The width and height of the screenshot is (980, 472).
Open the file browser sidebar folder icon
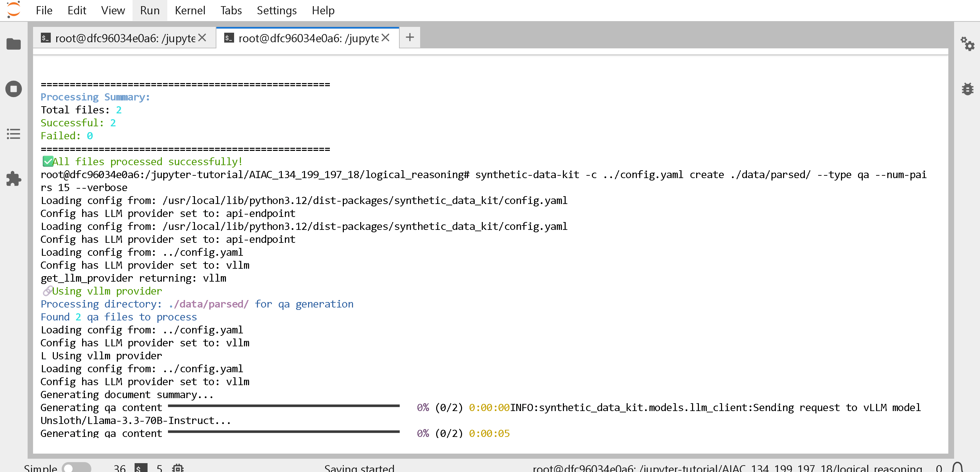[14, 44]
